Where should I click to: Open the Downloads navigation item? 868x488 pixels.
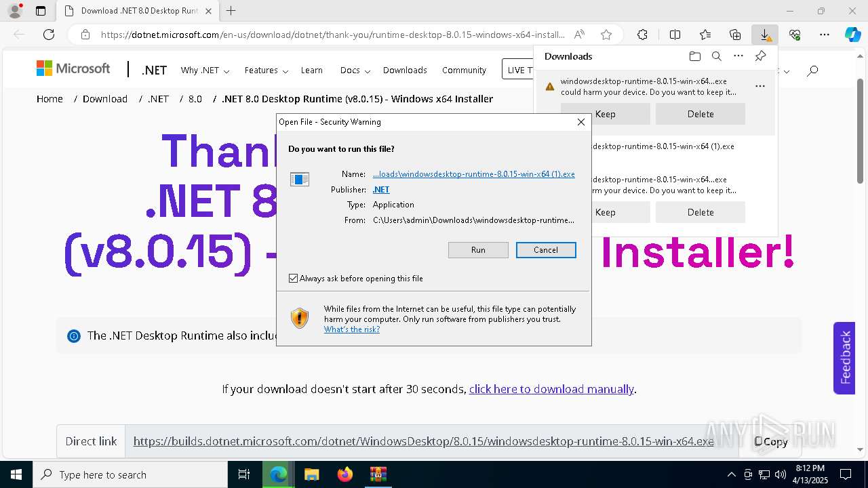click(405, 70)
